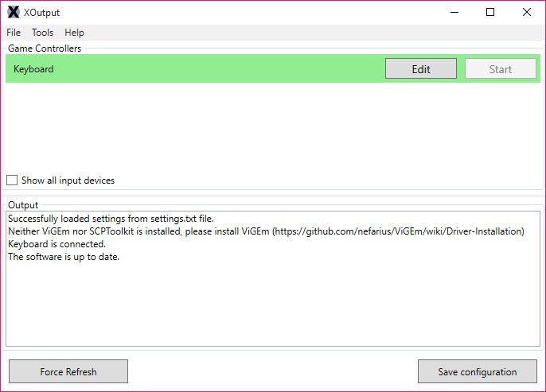Save the configuration

(477, 371)
